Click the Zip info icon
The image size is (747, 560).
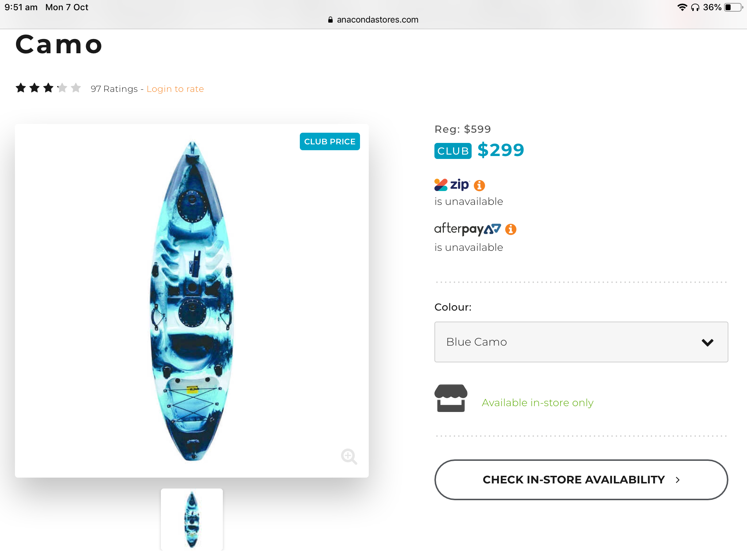point(479,186)
